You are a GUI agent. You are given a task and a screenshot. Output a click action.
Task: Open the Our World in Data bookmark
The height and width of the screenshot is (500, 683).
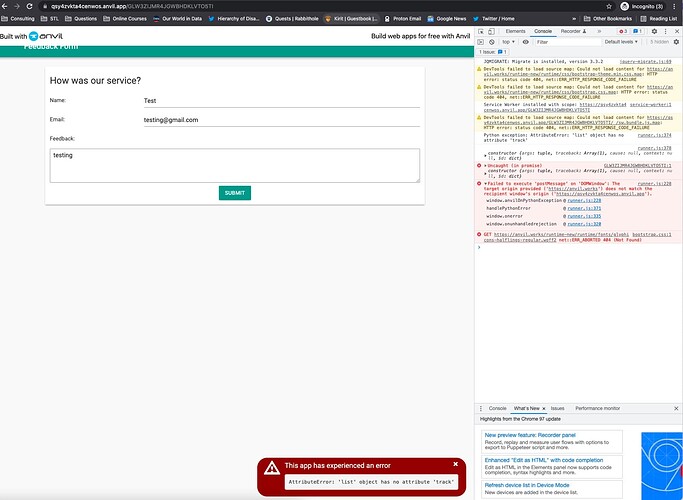[177, 19]
